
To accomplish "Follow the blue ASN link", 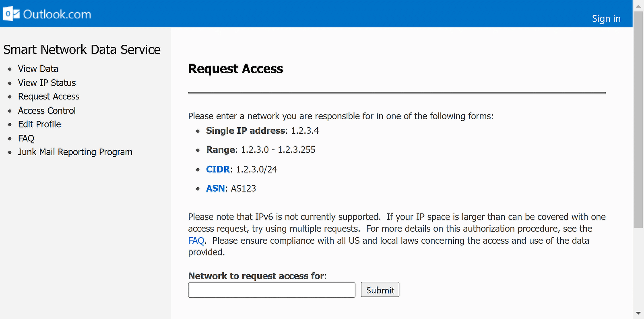I will coord(215,188).
